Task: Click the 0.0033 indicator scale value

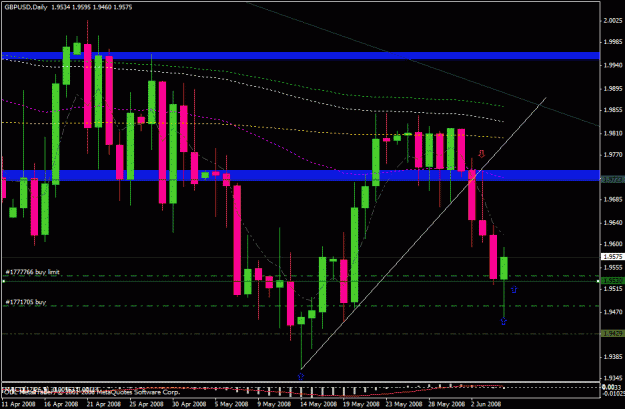Action: (610, 387)
